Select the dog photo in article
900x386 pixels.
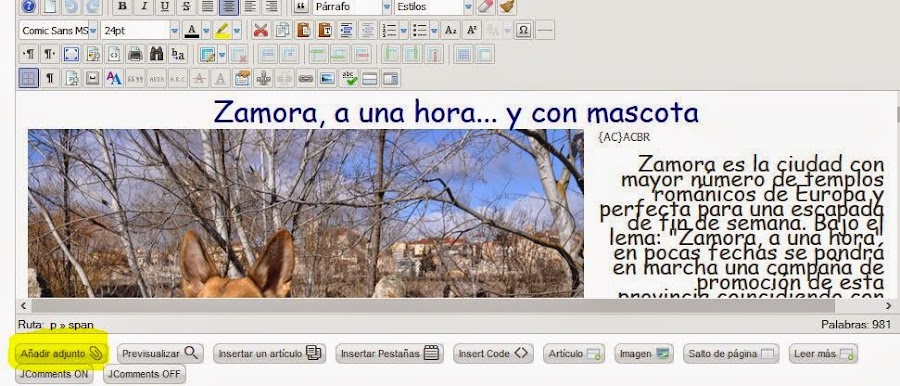tap(305, 213)
